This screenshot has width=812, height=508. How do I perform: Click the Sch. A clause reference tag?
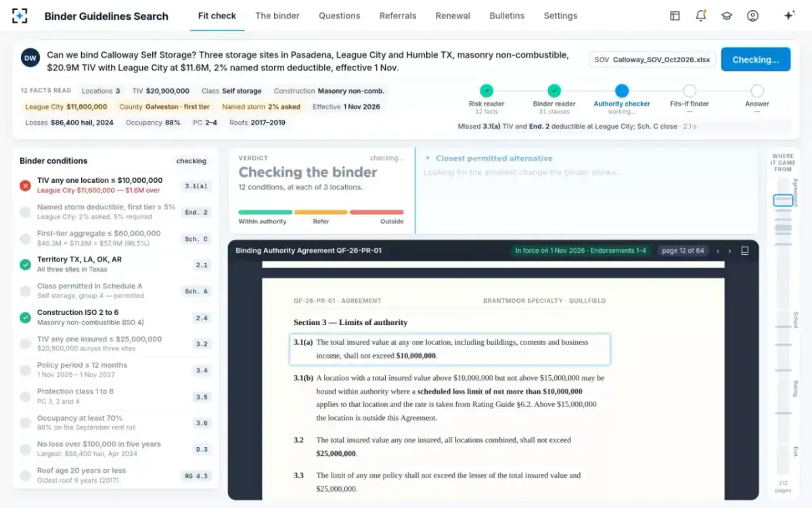(x=196, y=292)
